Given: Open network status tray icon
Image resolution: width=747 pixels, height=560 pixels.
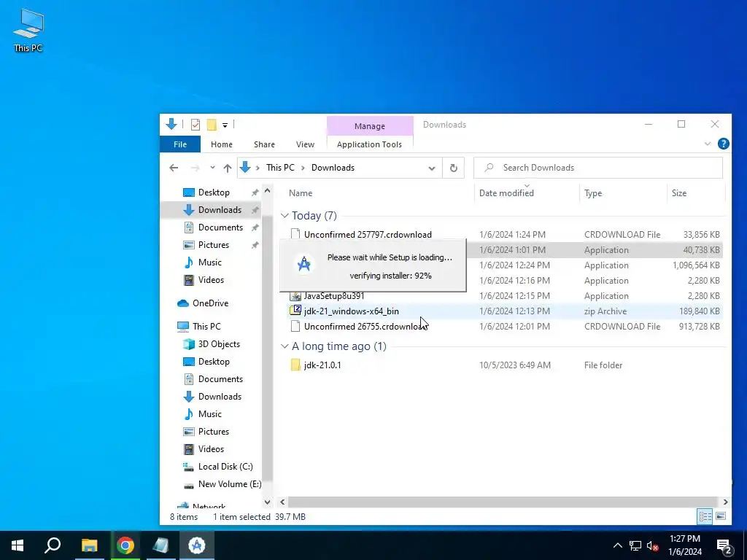Looking at the screenshot, I should coord(635,545).
